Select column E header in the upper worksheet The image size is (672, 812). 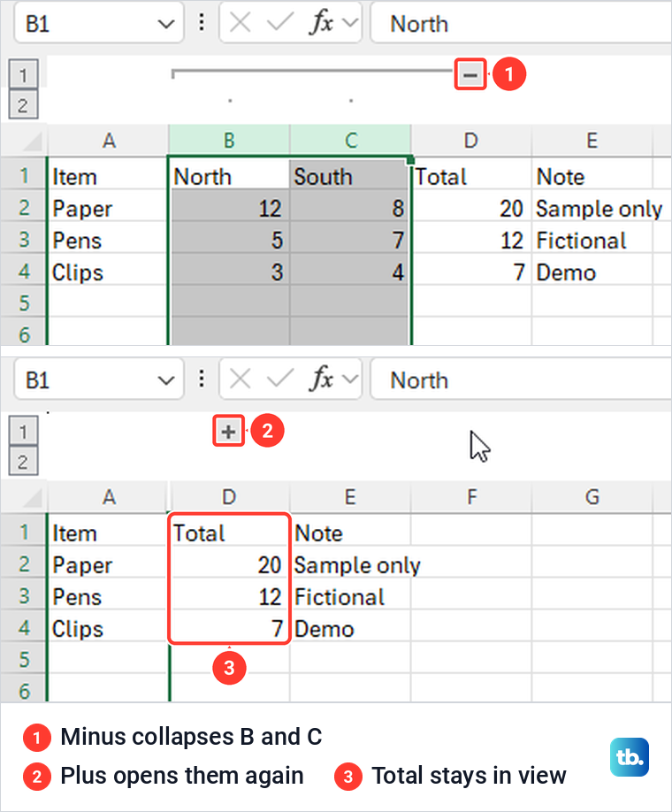coord(592,141)
